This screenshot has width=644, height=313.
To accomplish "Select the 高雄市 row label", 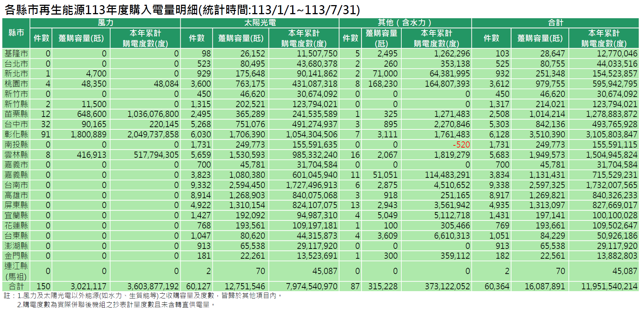I will tap(16, 195).
